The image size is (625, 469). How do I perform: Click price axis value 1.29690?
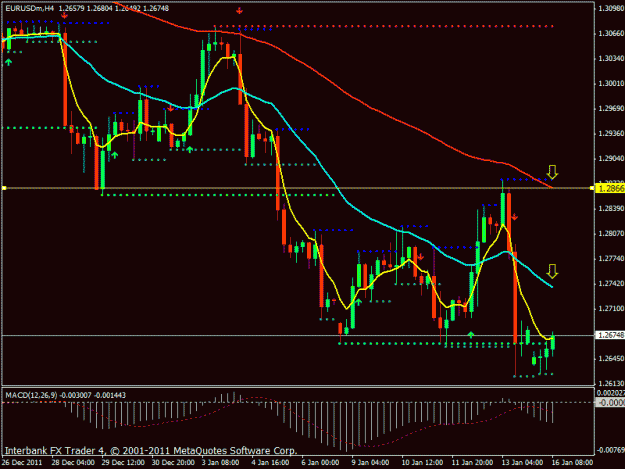click(611, 109)
